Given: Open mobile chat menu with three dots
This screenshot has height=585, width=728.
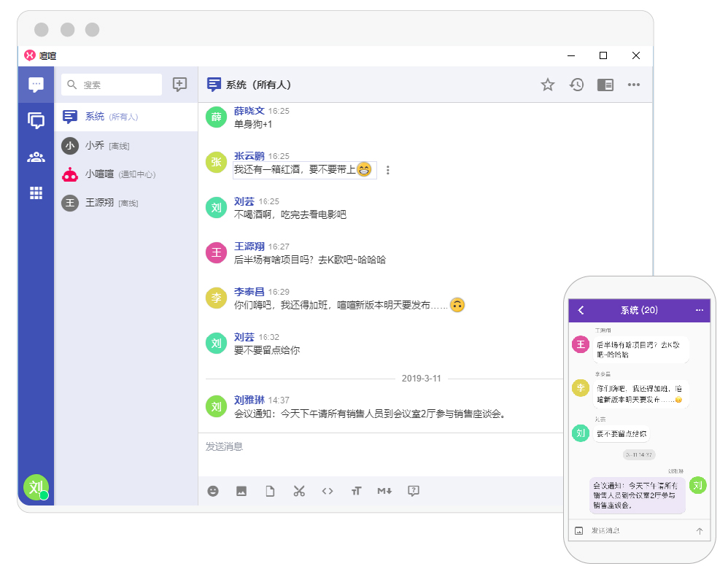Looking at the screenshot, I should [700, 310].
